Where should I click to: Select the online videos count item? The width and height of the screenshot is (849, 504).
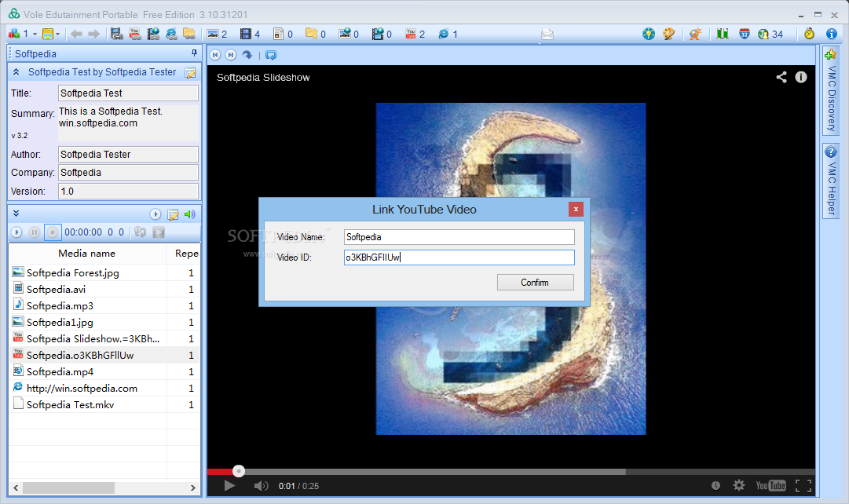tap(382, 34)
